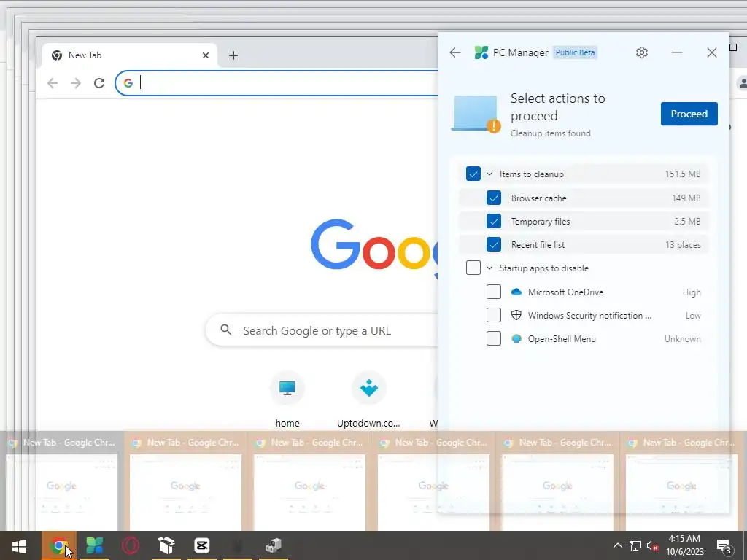
Task: Open the Uptodown.co... shortcut tile
Action: pyautogui.click(x=368, y=399)
